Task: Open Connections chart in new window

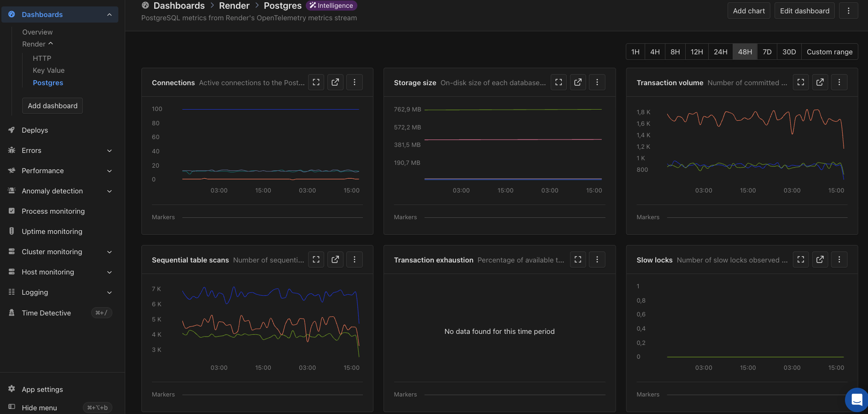Action: tap(335, 82)
